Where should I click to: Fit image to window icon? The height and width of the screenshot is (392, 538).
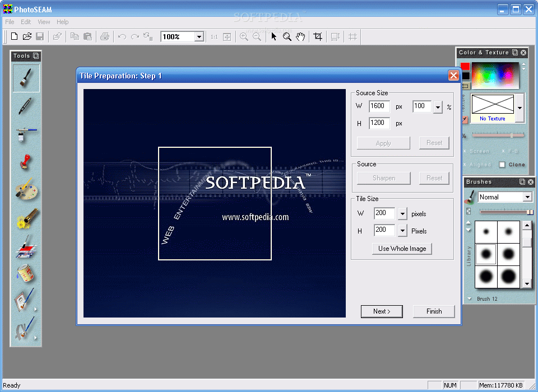pos(227,37)
